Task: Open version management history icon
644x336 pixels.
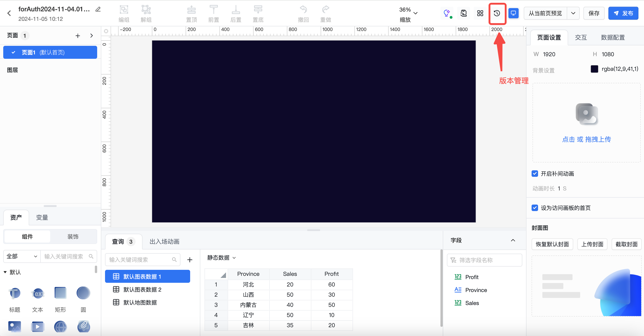Action: coord(497,13)
